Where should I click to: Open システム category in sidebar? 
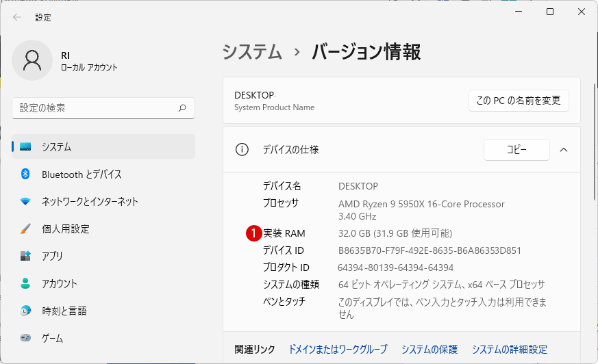(103, 146)
